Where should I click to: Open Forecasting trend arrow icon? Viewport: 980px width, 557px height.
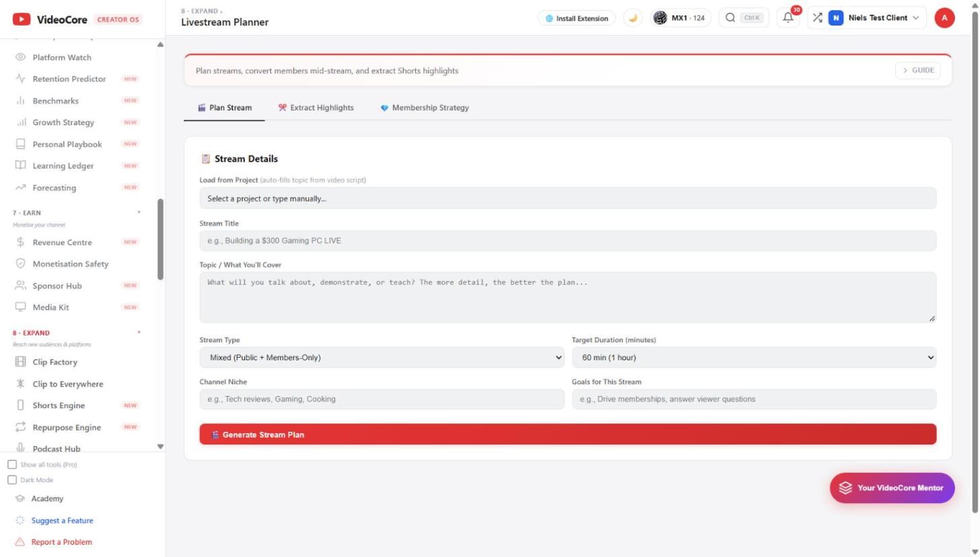tap(20, 187)
